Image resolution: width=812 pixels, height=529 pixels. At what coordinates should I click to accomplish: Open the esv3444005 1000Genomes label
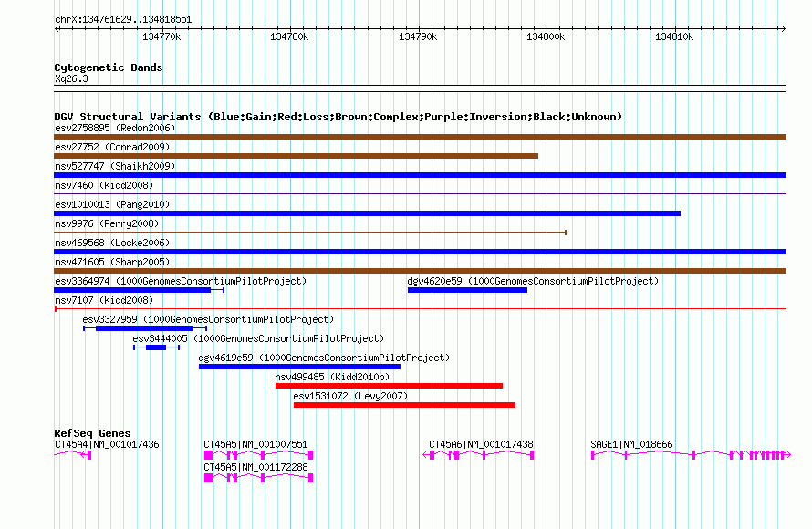(258, 338)
